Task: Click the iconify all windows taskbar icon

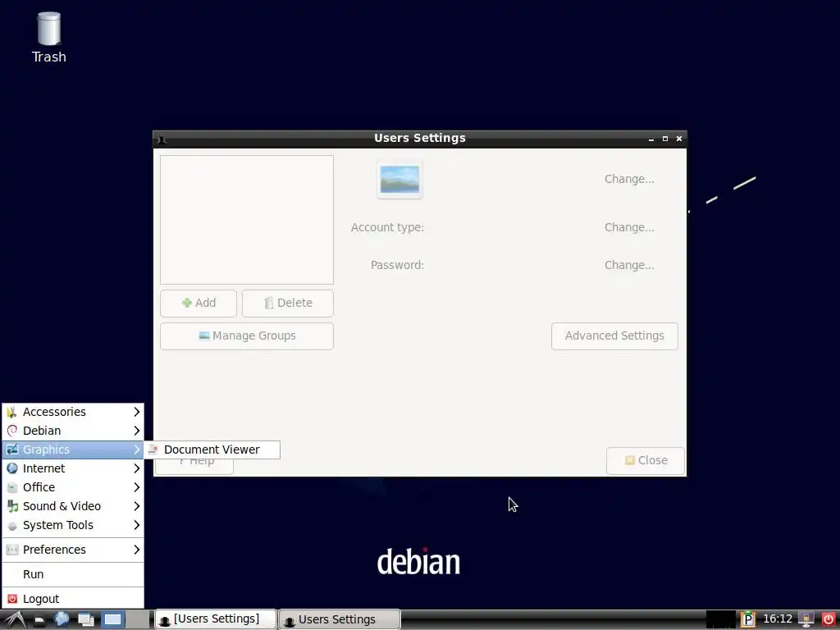Action: 85,620
